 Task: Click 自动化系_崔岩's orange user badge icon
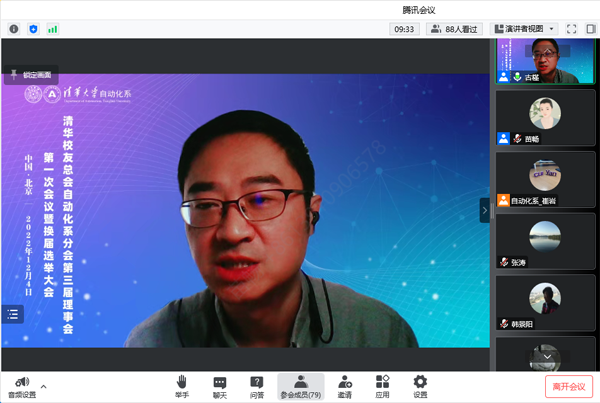(x=504, y=200)
